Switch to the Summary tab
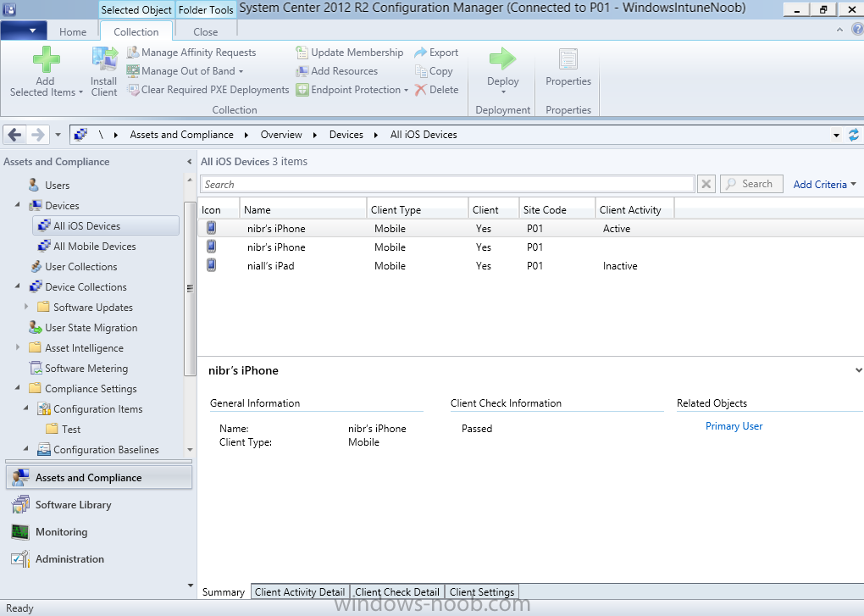The height and width of the screenshot is (616, 864). (x=223, y=591)
